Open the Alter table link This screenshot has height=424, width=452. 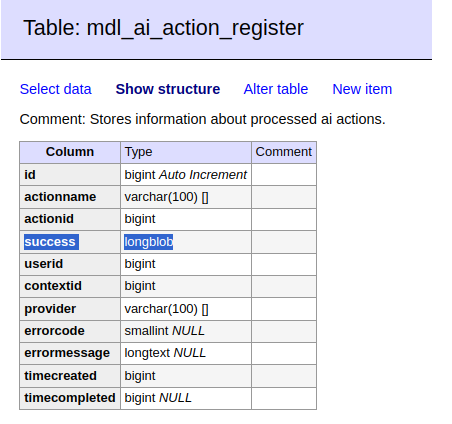coord(276,89)
